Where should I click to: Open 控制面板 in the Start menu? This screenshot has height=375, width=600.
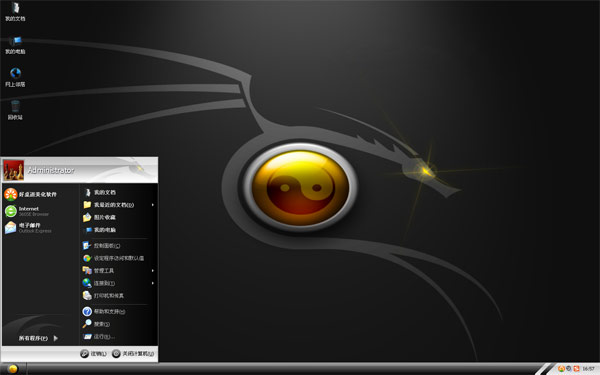101,246
